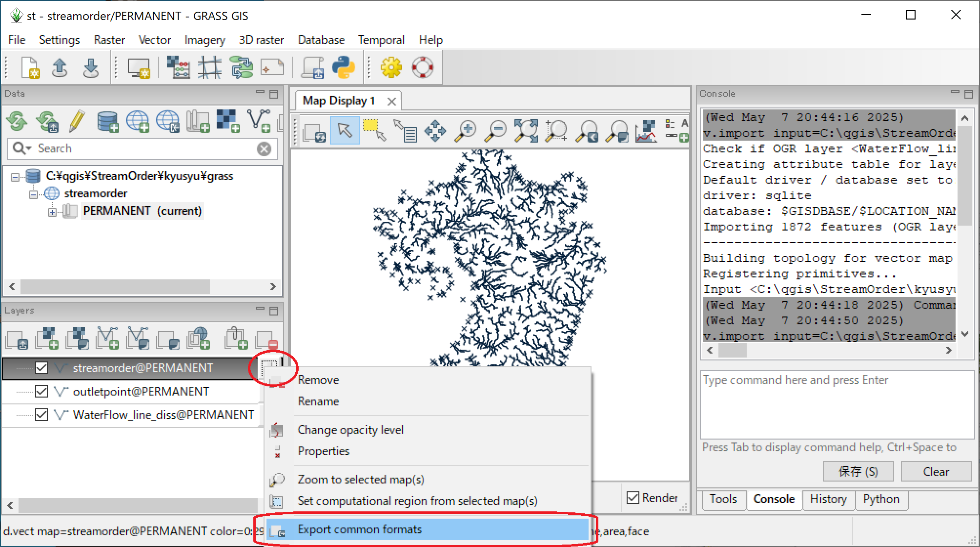980x547 pixels.
Task: Select the pointer tool in map display
Action: coord(345,131)
